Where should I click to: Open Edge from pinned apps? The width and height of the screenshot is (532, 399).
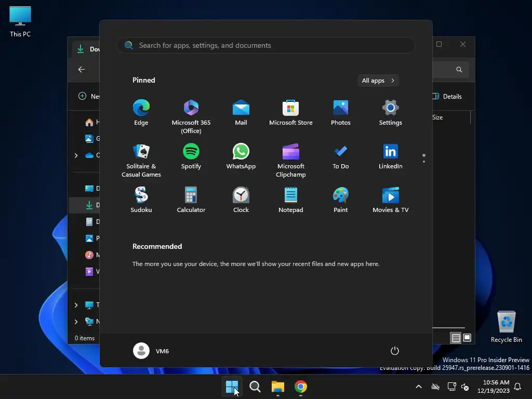[x=141, y=113]
